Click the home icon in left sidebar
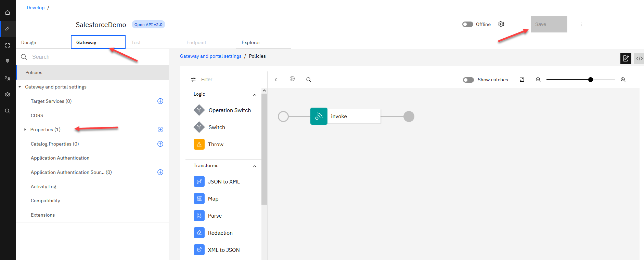This screenshot has height=260, width=644. tap(8, 13)
